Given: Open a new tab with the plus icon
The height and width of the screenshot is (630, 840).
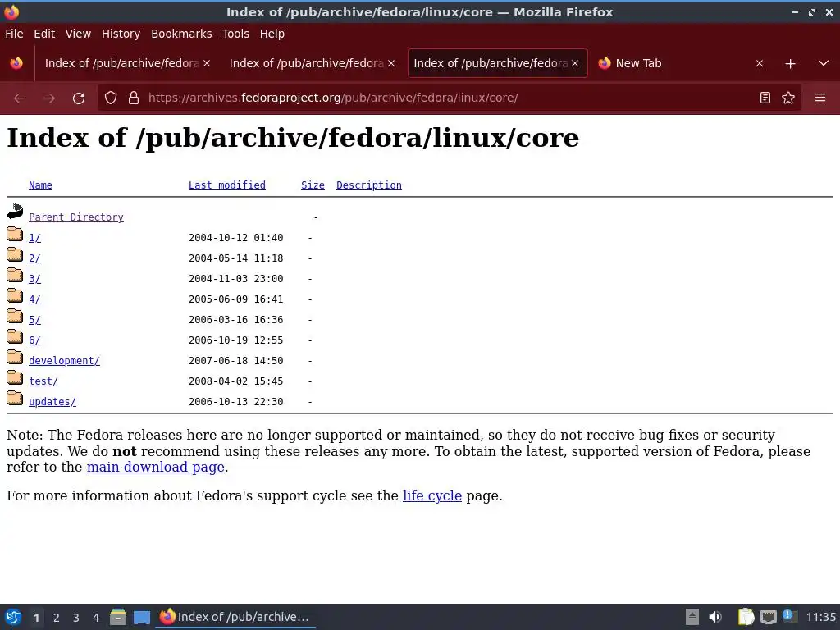Looking at the screenshot, I should tap(790, 64).
